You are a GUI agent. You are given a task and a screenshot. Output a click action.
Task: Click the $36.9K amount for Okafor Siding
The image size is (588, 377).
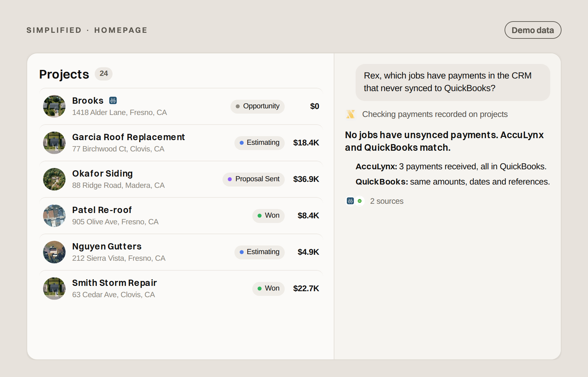(306, 179)
